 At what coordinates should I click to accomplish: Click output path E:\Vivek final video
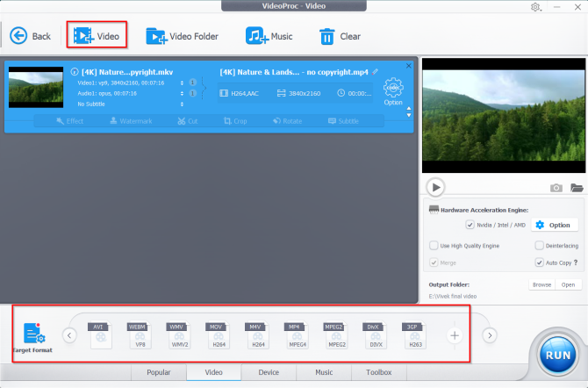pos(453,296)
